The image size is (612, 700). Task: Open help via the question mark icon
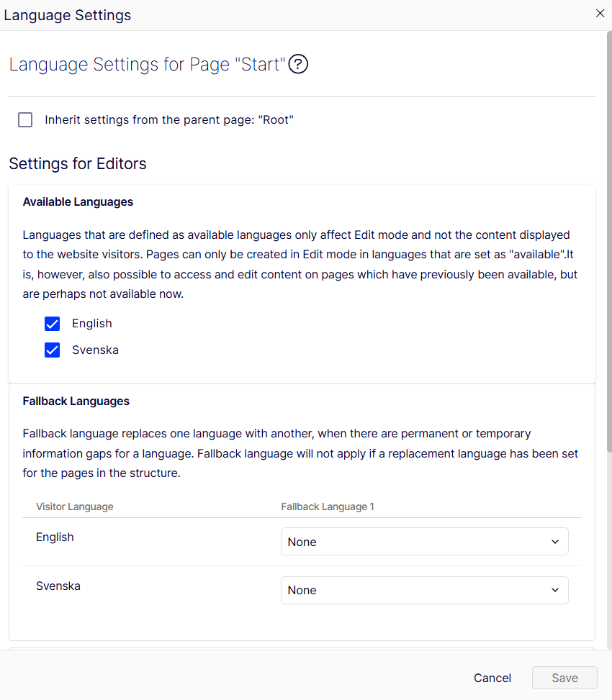click(298, 64)
